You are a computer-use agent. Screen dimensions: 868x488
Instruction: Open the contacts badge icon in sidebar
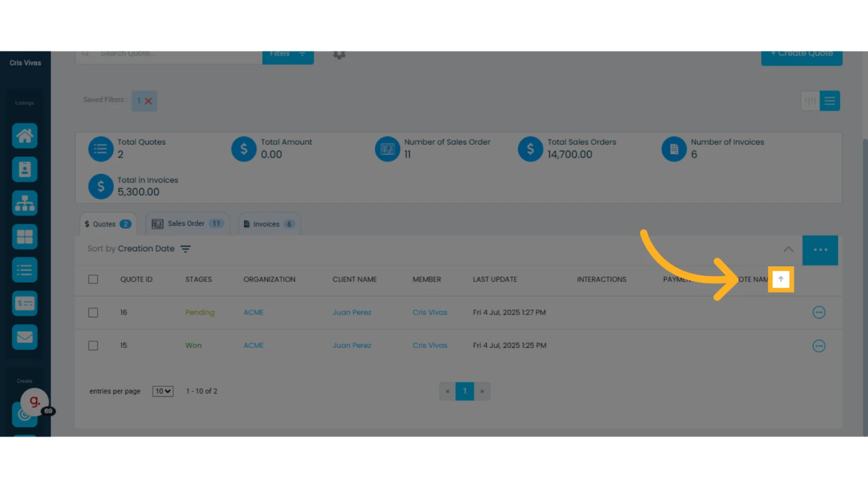25,169
